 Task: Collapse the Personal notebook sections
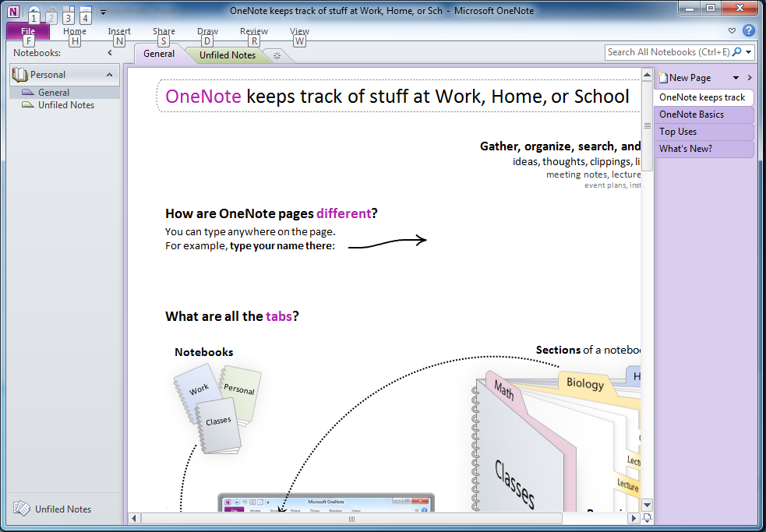(110, 75)
